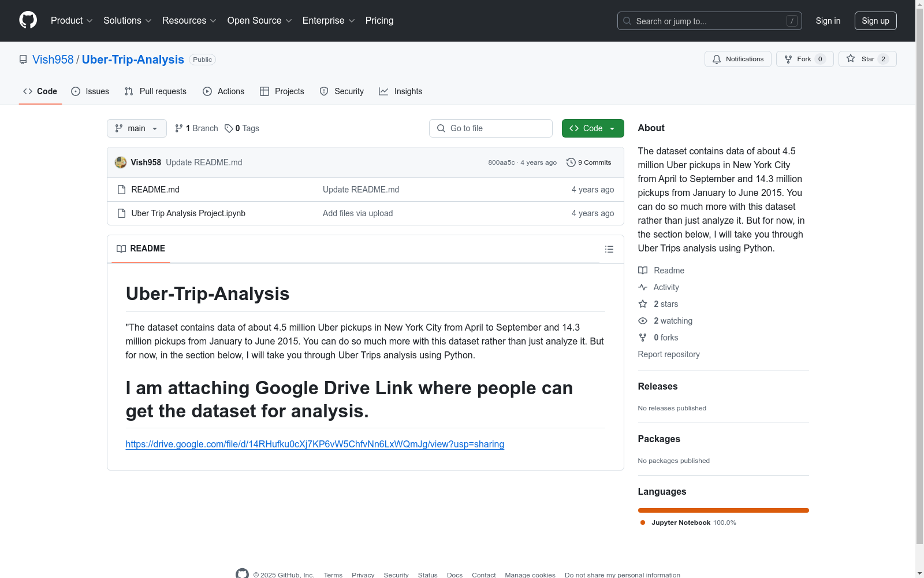Star the repository
924x578 pixels.
coord(867,59)
